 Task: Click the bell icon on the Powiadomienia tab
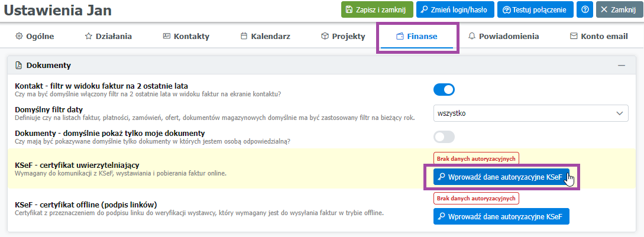471,36
